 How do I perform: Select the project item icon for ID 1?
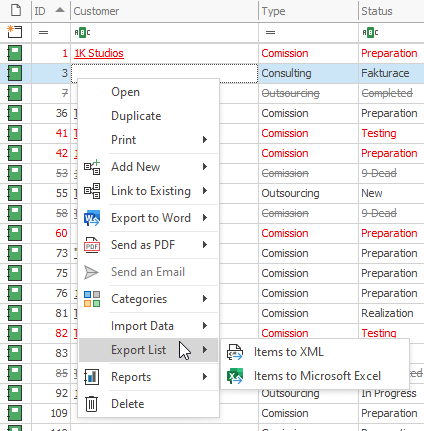(x=15, y=53)
